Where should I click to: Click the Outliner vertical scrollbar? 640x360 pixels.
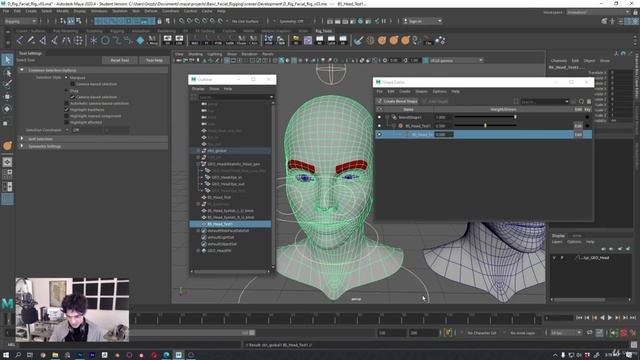pyautogui.click(x=273, y=184)
